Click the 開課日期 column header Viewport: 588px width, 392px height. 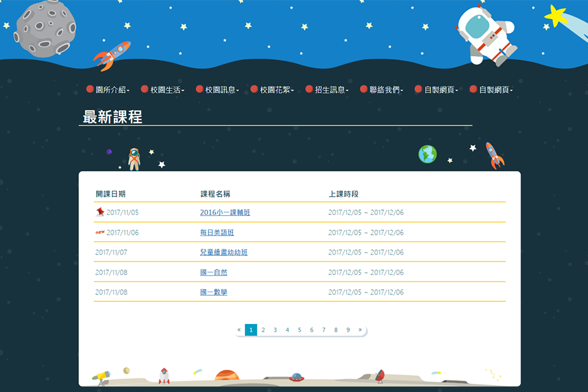(x=110, y=194)
